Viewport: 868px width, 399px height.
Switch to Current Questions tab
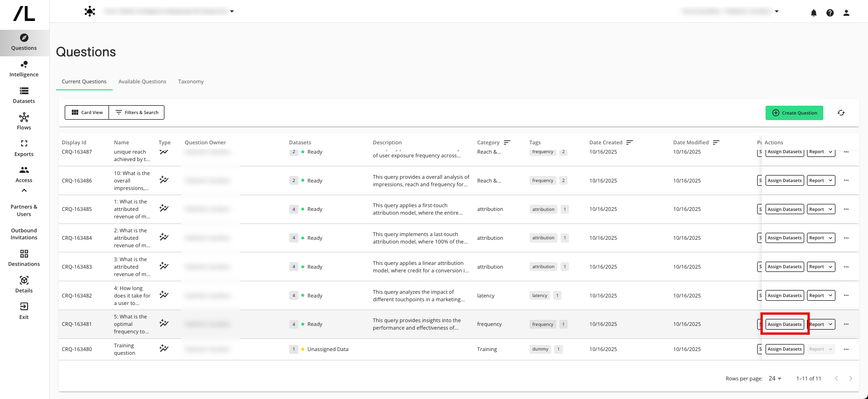84,81
